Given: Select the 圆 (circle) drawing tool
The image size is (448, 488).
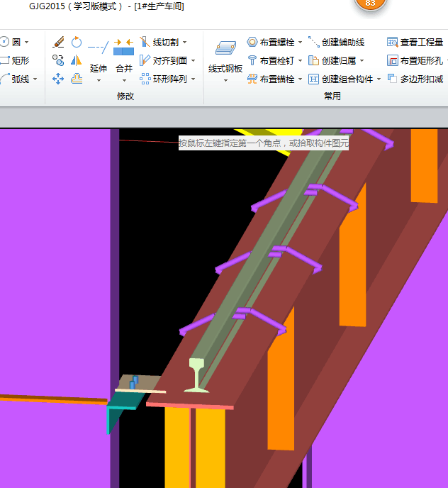Looking at the screenshot, I should (x=10, y=42).
